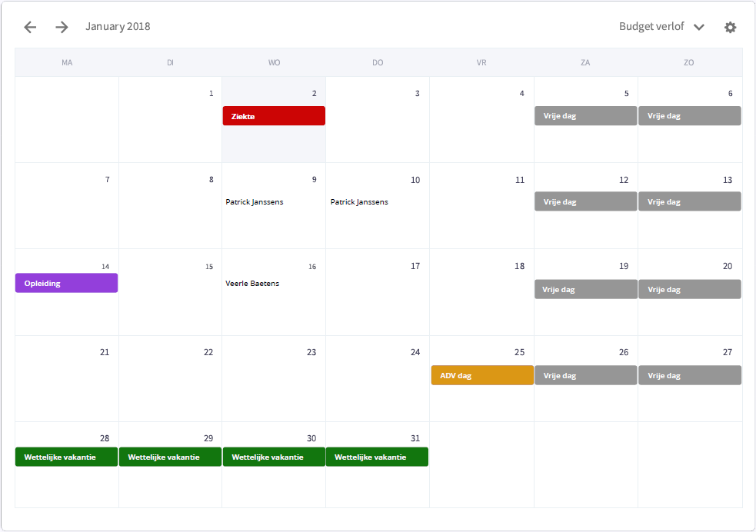Click the January 2018 month title
The height and width of the screenshot is (532, 756).
point(118,26)
